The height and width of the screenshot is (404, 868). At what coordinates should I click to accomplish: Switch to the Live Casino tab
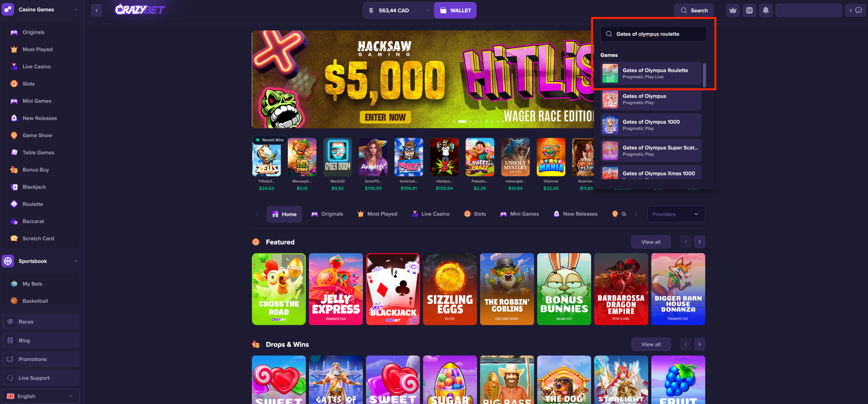[431, 214]
